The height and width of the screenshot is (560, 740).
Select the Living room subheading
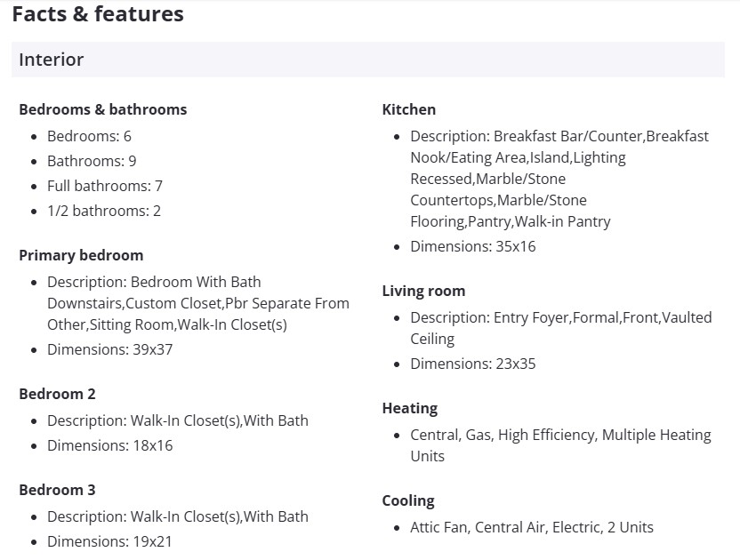pyautogui.click(x=423, y=291)
